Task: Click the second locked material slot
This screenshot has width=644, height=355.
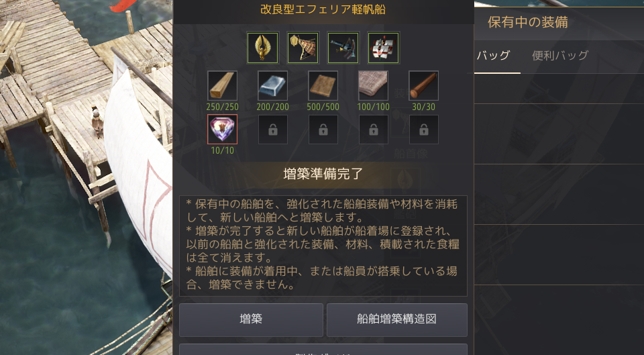Action: coord(323,130)
